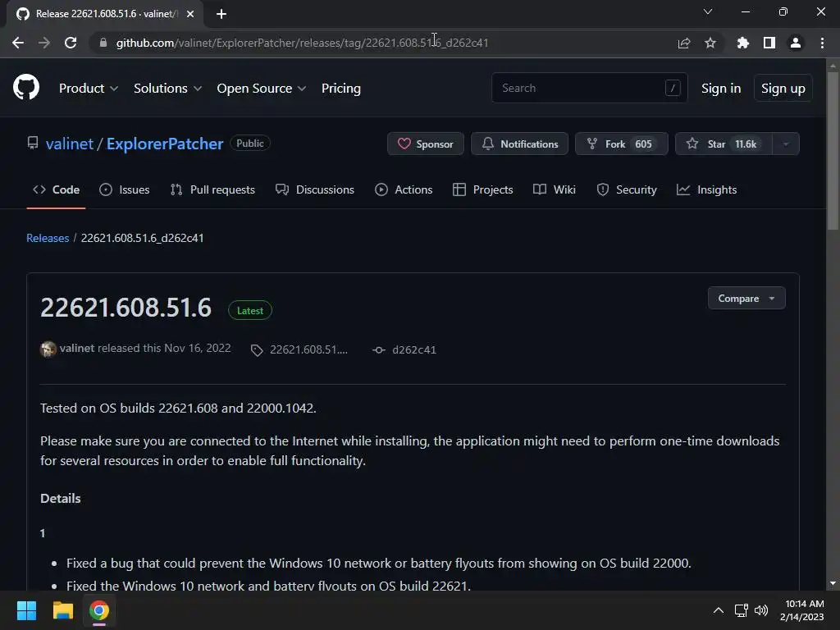Screen dimensions: 840x630
Task: Open ExplorerPatcher repository link
Action: coord(164,144)
